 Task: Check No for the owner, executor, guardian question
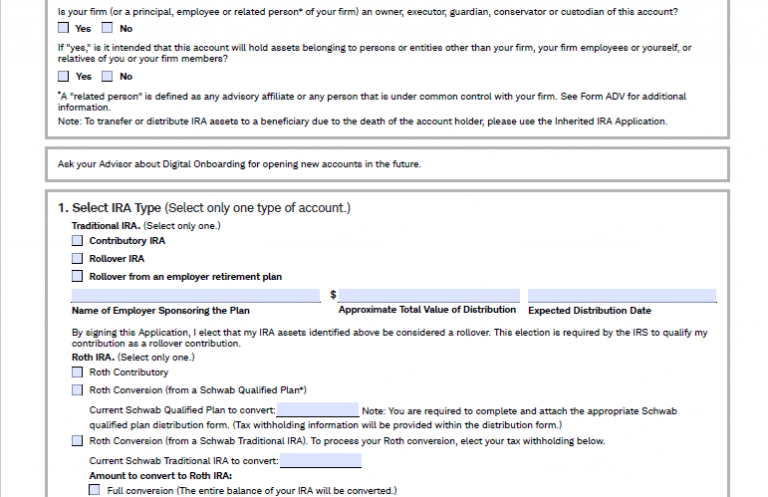(108, 29)
